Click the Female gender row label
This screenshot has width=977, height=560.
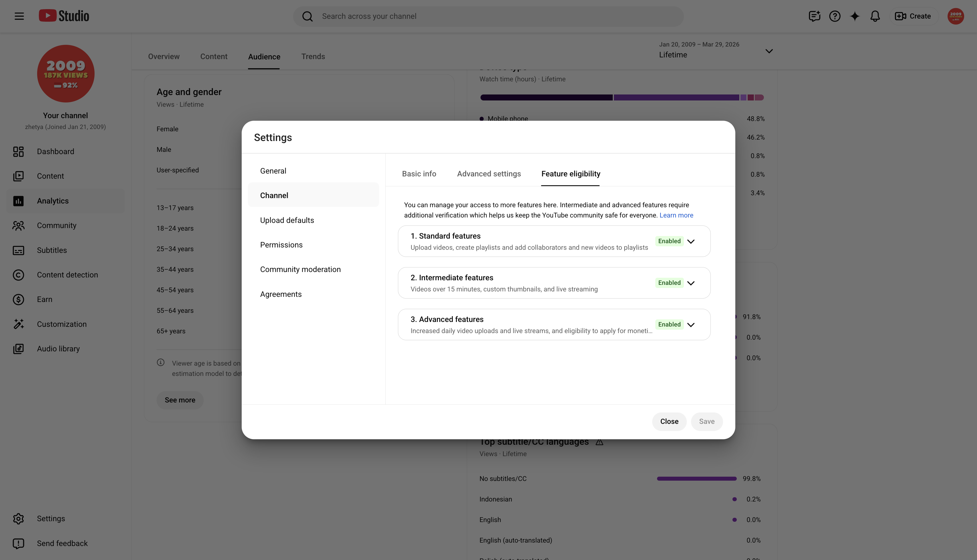pos(167,129)
